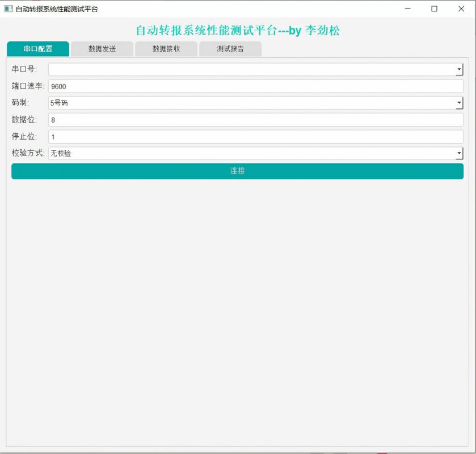Minimize the application window
This screenshot has height=454, width=476.
point(407,9)
